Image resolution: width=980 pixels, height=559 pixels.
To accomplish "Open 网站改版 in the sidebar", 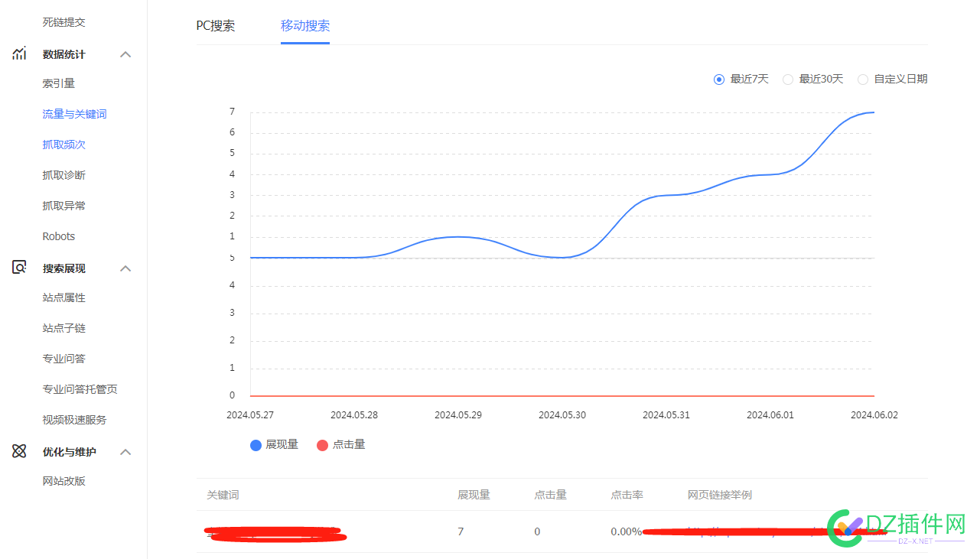I will 64,481.
